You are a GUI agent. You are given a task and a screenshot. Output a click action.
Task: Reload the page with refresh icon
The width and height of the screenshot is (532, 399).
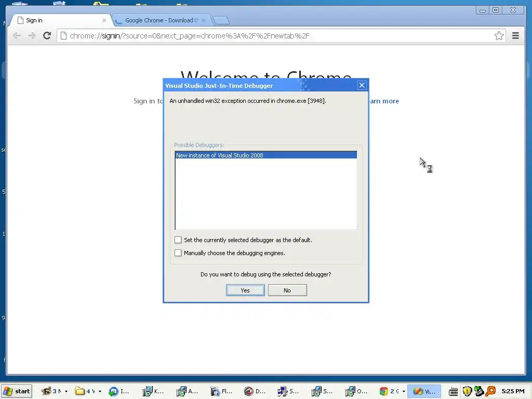click(x=47, y=36)
